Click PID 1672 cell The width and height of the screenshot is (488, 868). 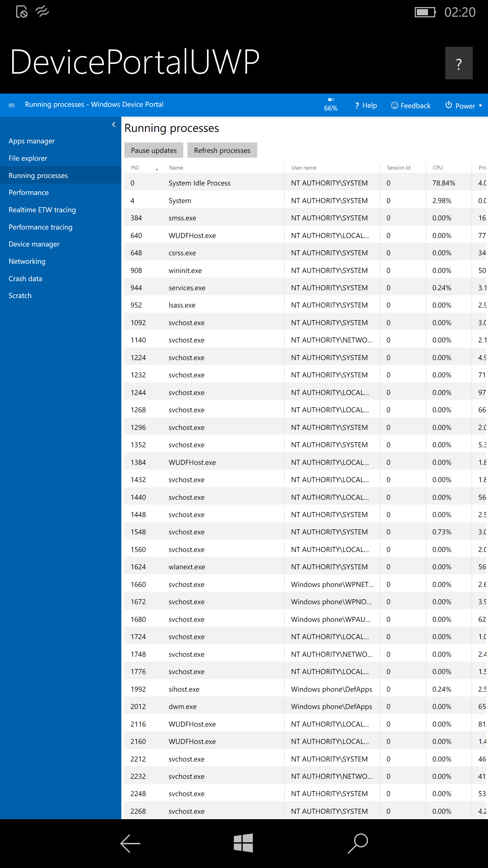(138, 602)
